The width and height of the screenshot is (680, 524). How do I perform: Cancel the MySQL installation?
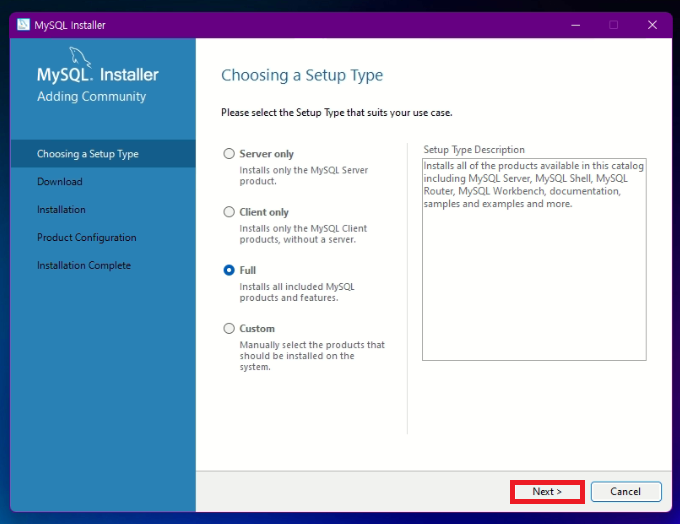(626, 491)
